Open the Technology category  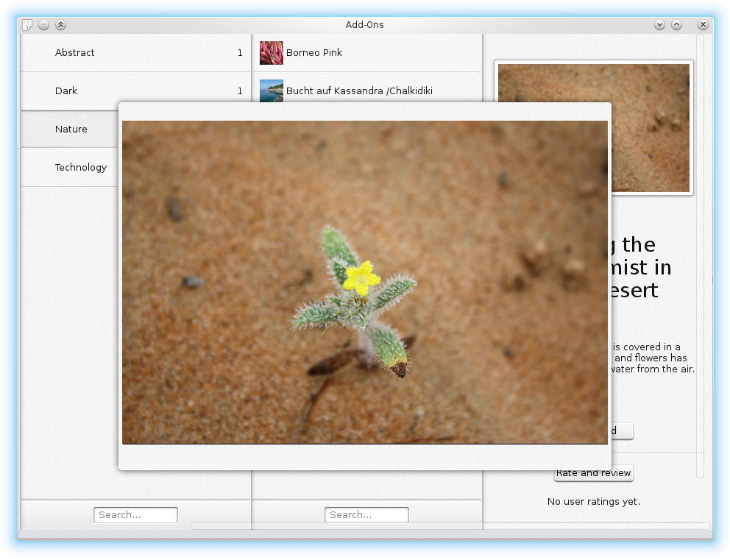tap(80, 168)
